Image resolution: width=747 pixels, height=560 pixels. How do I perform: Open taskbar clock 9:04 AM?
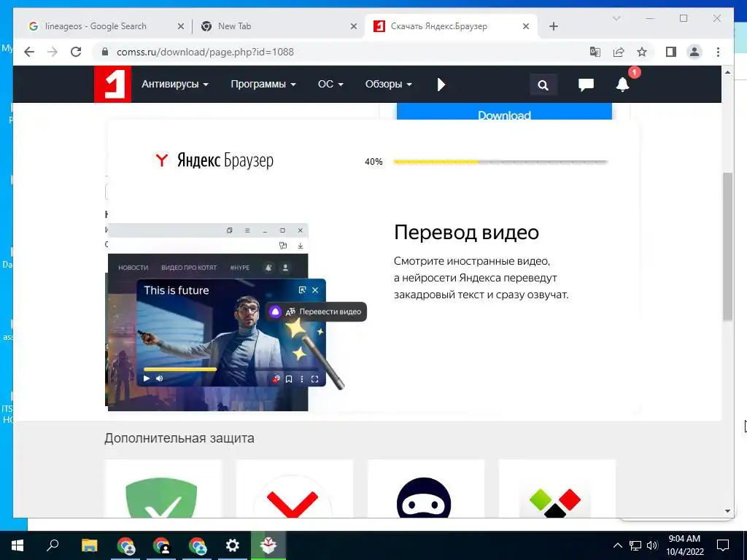pyautogui.click(x=684, y=545)
